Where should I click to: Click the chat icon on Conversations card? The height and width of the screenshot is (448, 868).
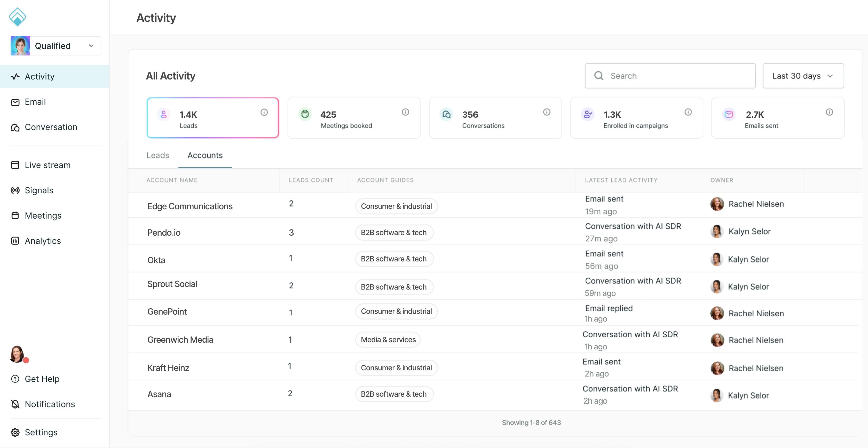[x=446, y=115]
